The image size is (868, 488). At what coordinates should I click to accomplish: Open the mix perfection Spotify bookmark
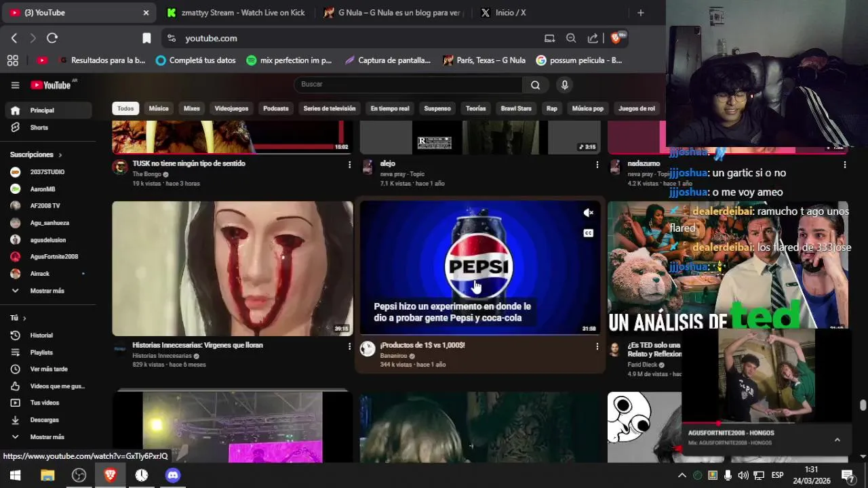[289, 60]
